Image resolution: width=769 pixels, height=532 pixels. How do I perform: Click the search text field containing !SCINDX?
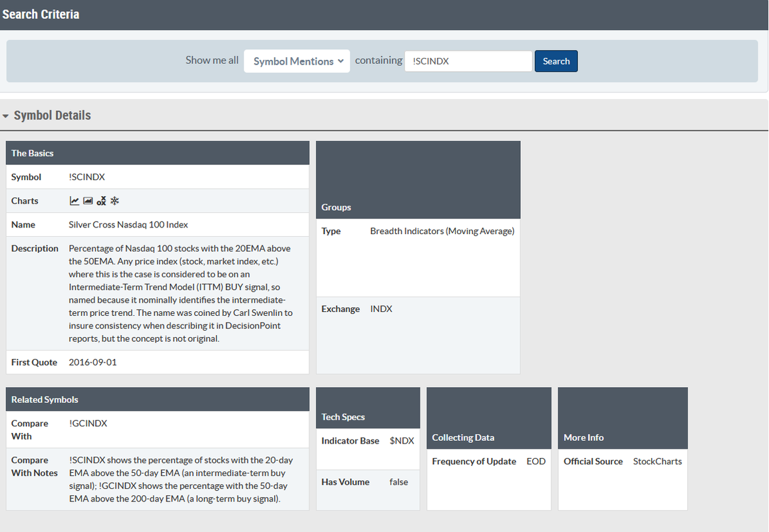[468, 61]
